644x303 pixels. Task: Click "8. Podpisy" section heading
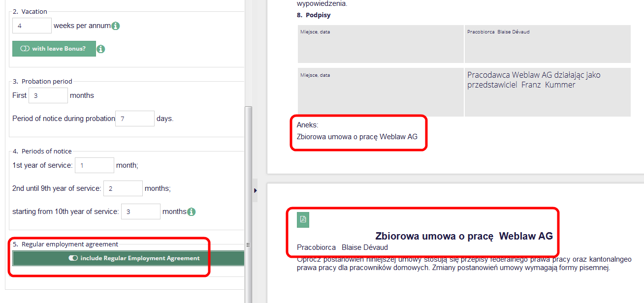click(314, 15)
